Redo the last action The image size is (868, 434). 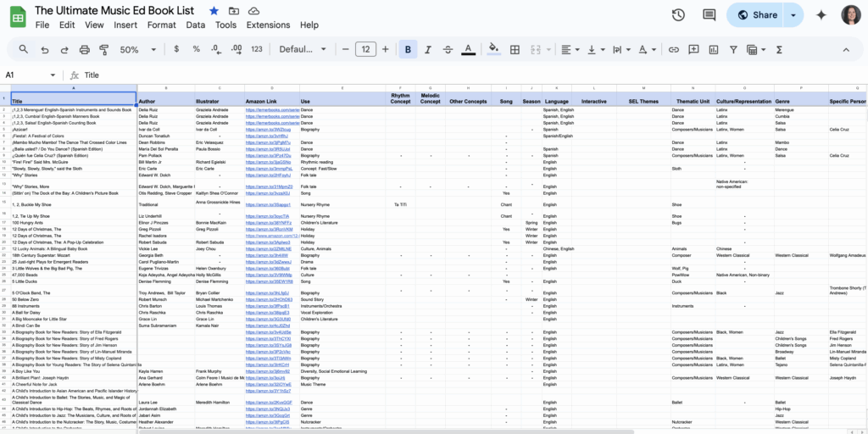(64, 49)
